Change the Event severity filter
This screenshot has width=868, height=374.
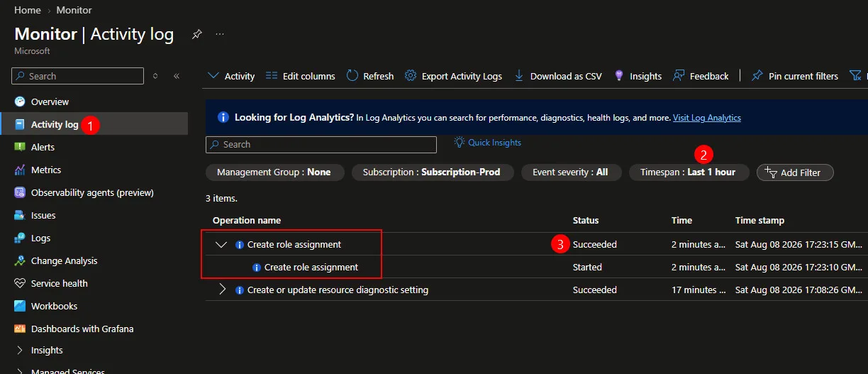click(x=570, y=172)
